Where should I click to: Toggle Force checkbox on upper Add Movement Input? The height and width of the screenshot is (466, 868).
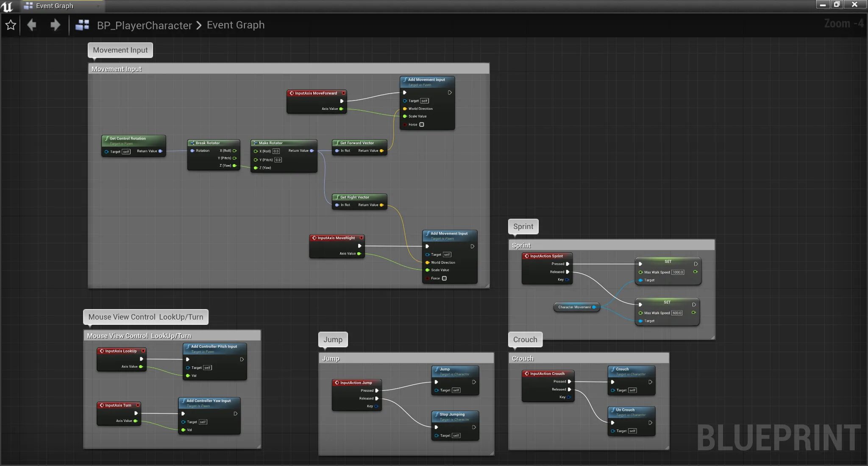(x=422, y=125)
